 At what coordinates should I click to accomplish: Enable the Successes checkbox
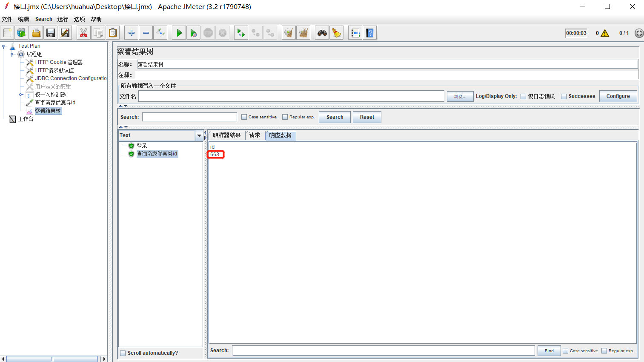564,96
